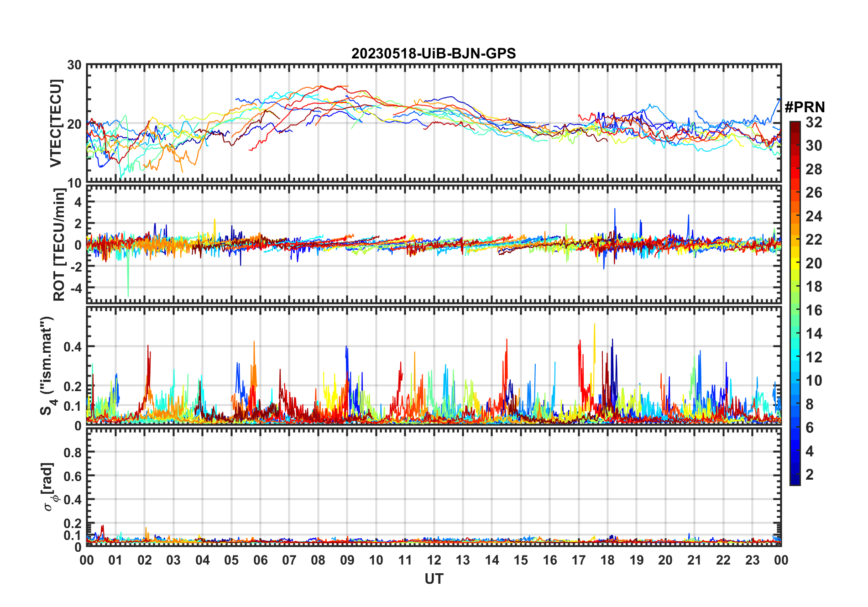Pick the dark blue bottom of PRN colorbar

795,479
